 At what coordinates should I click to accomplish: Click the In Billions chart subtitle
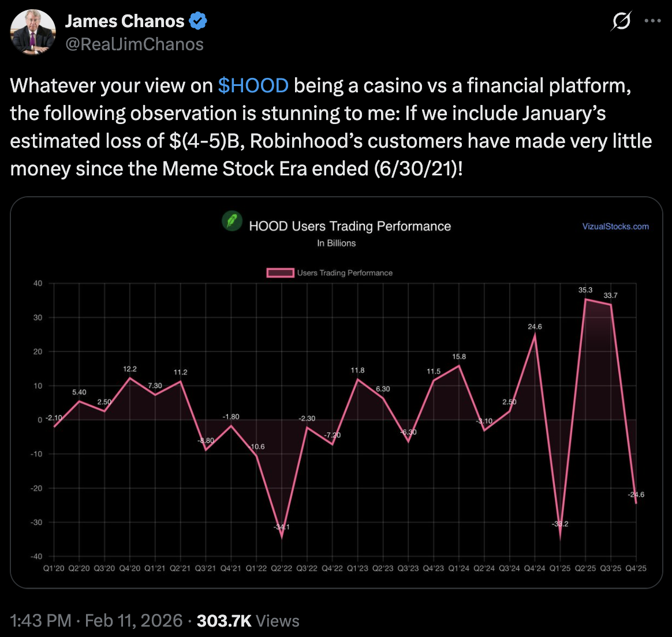click(336, 243)
